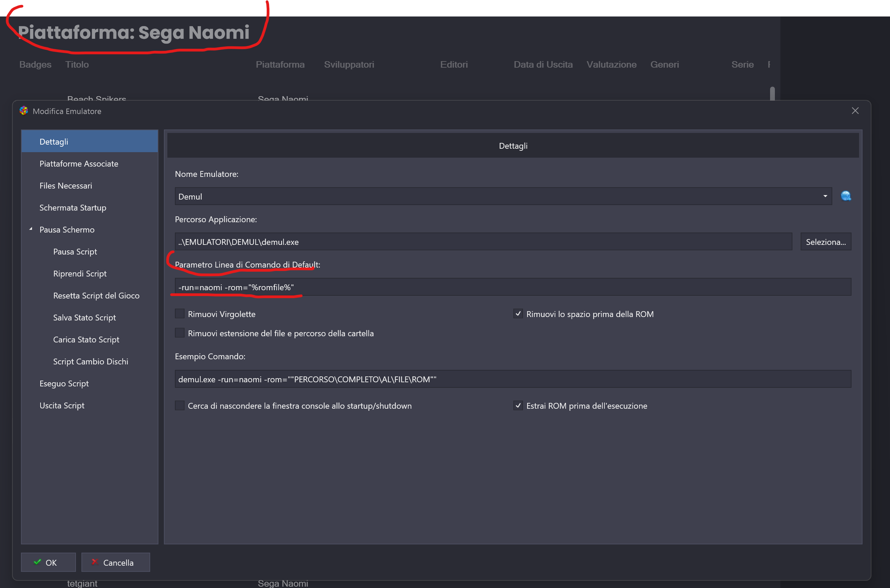
Task: Click the OK button
Action: (x=48, y=562)
